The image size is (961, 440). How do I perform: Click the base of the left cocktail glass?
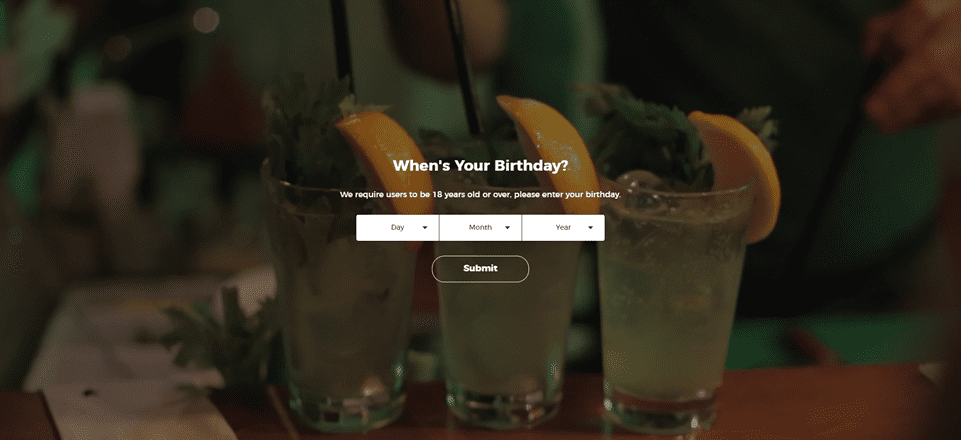pyautogui.click(x=346, y=408)
